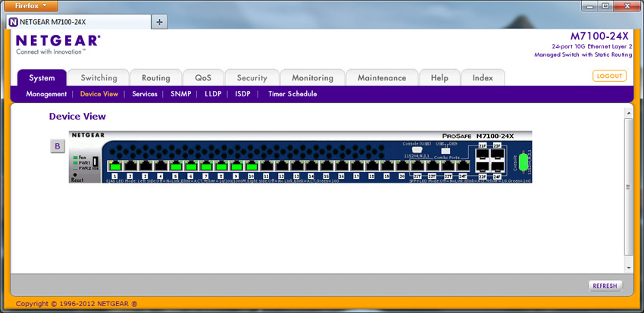Go to Management submenu

click(x=46, y=94)
